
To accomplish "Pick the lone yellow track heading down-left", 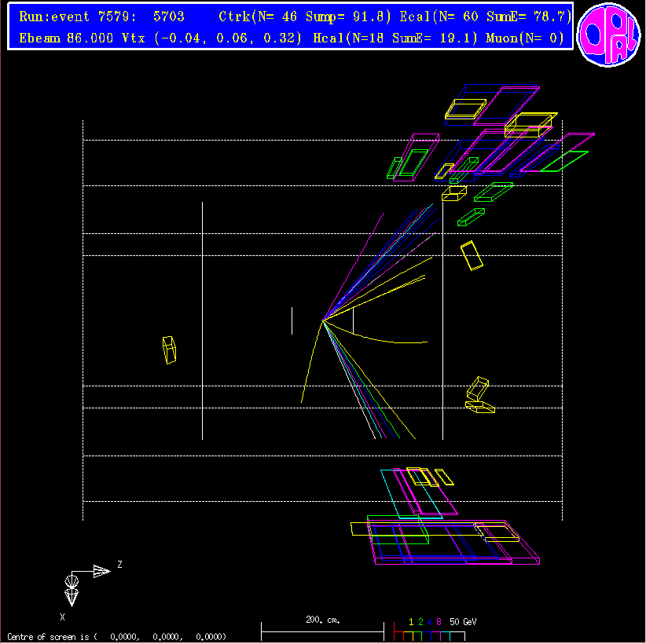I will tap(310, 365).
